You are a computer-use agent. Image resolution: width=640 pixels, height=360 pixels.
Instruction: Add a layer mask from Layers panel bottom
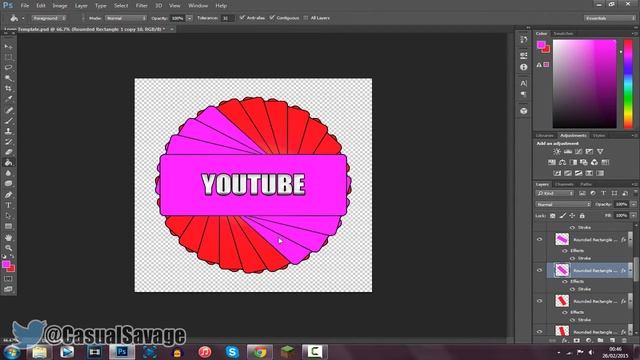[x=576, y=340]
